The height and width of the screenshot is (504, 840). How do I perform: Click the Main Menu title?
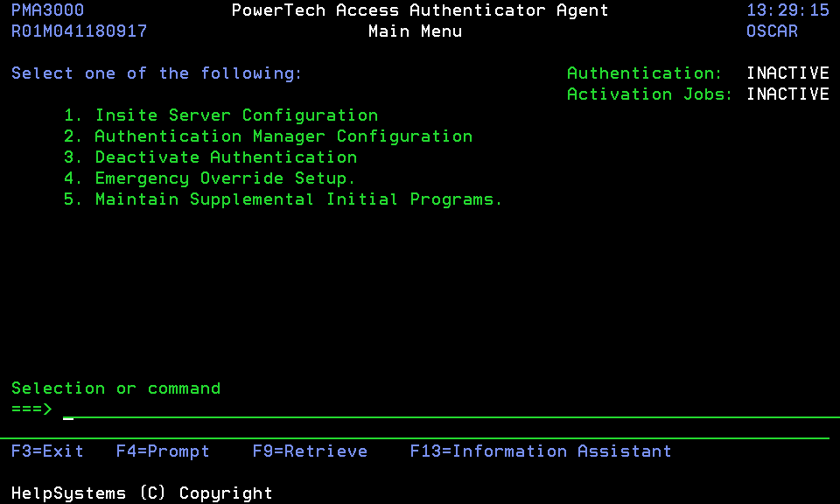[415, 31]
